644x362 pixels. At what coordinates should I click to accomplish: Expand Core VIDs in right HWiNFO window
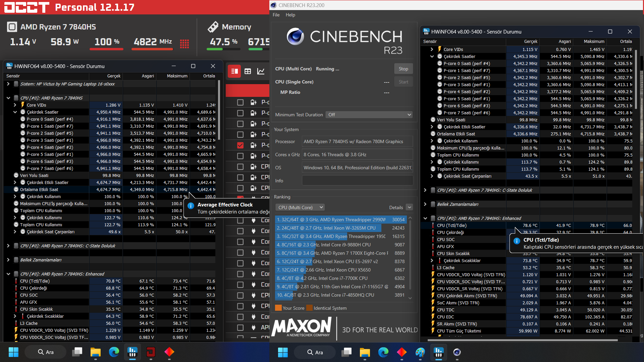(x=432, y=49)
